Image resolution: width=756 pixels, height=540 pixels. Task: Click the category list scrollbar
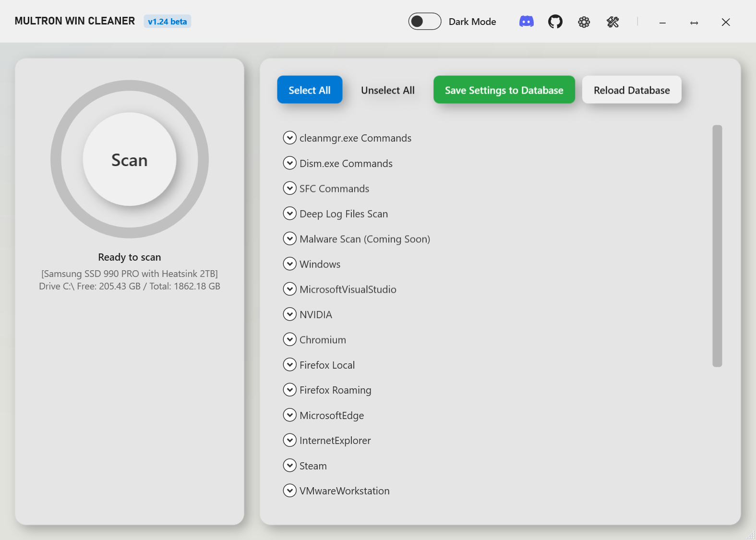click(717, 246)
